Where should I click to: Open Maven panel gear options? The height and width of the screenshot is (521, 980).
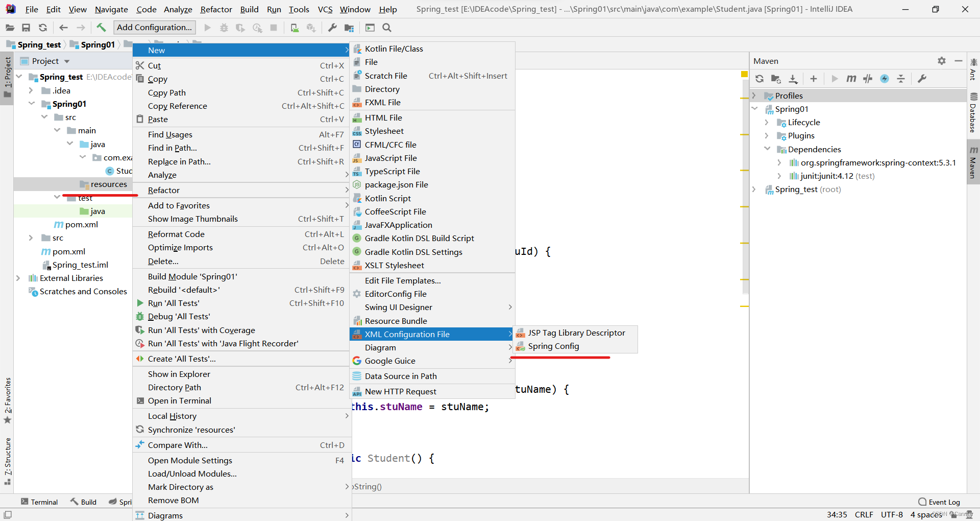pyautogui.click(x=942, y=61)
